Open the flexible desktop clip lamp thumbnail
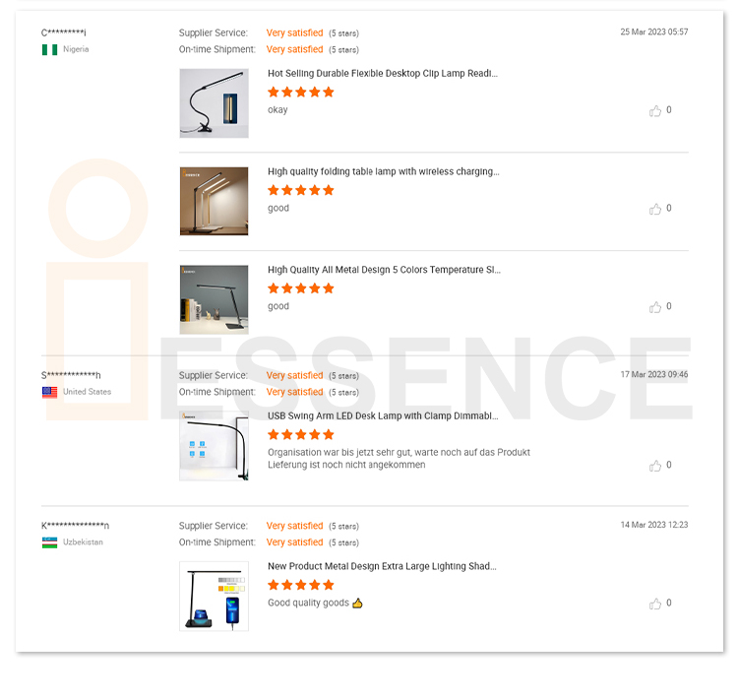This screenshot has width=738, height=700. pos(214,103)
